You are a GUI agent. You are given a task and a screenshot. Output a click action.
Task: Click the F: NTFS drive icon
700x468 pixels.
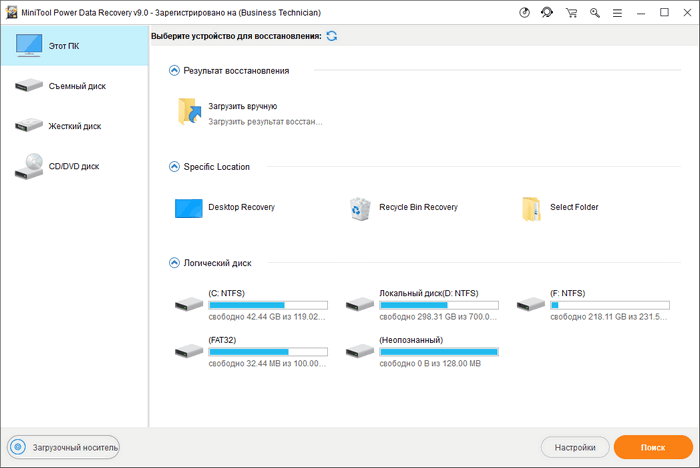pos(531,305)
